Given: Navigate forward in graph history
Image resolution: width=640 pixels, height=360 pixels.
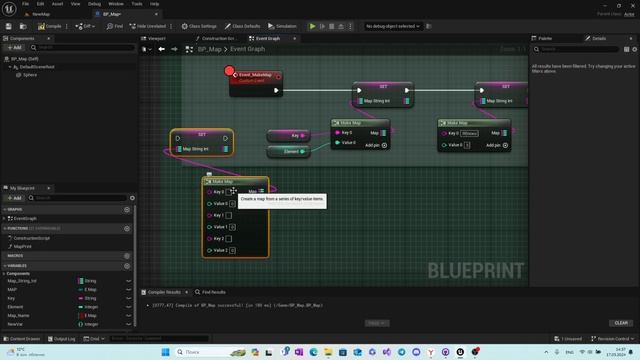Looking at the screenshot, I should click(x=174, y=49).
